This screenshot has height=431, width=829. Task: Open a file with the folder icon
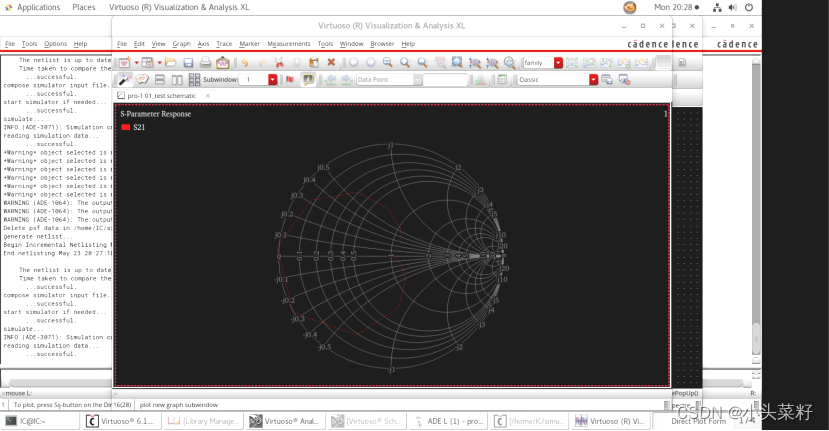170,62
